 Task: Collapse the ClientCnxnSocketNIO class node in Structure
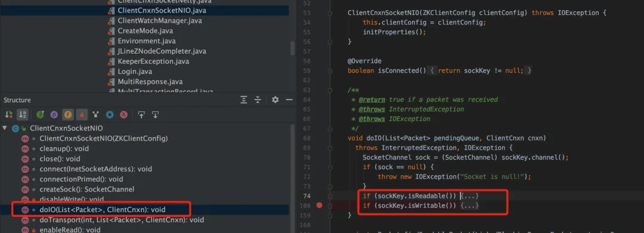(x=5, y=128)
